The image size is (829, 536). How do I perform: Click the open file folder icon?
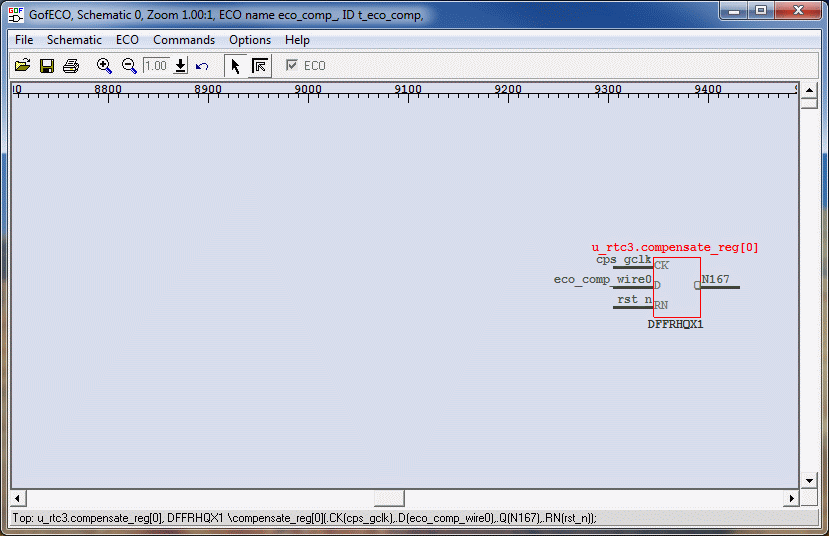tap(22, 66)
